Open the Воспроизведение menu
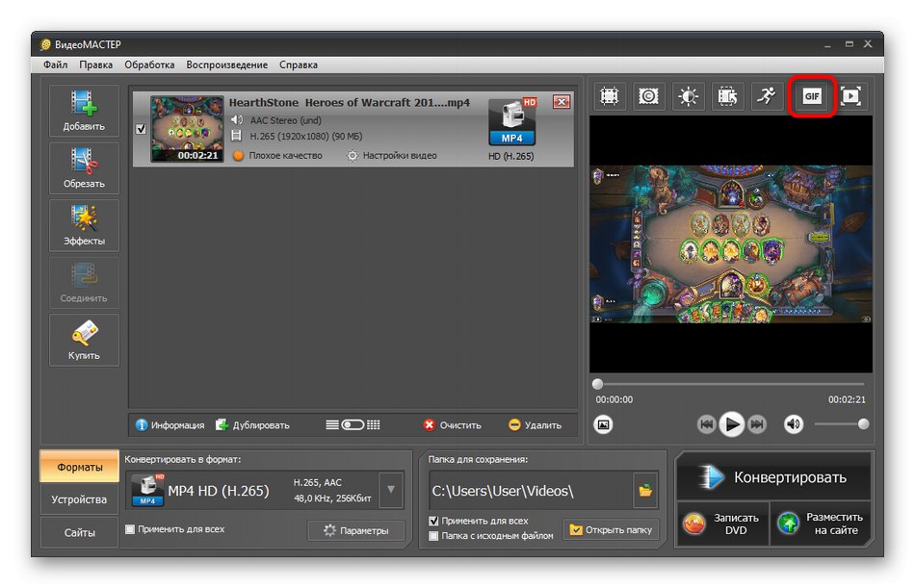 point(227,64)
